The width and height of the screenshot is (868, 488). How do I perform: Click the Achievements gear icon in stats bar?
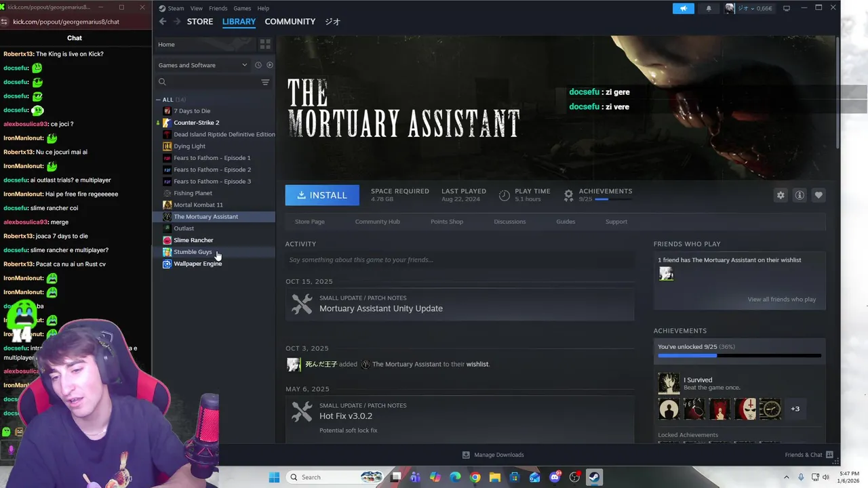coord(568,195)
